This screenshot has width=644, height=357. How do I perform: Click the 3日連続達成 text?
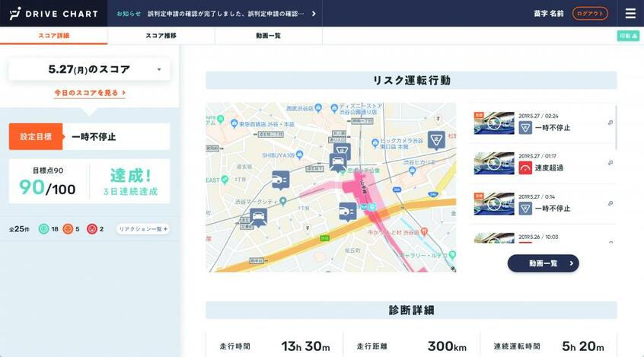131,192
